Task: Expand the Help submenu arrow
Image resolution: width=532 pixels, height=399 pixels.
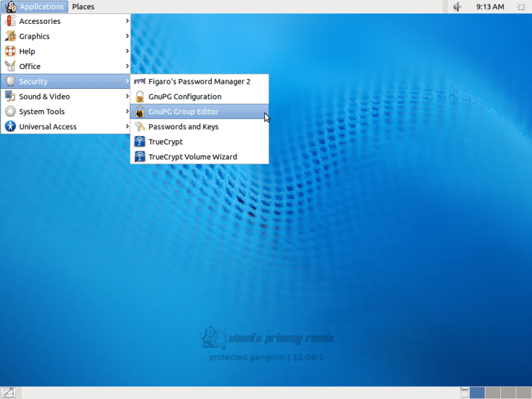Action: click(128, 51)
